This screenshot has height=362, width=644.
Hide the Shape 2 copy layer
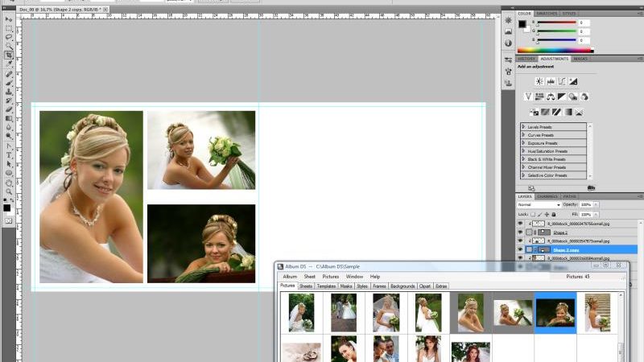(520, 249)
